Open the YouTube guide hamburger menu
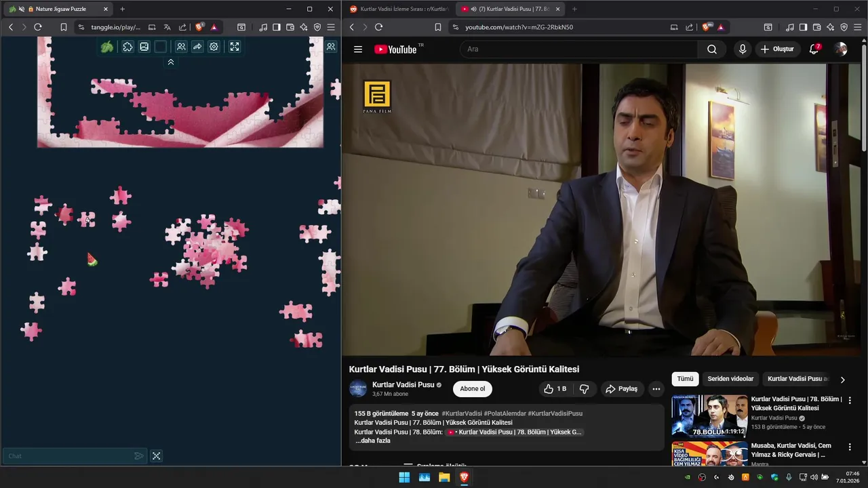This screenshot has height=488, width=868. [x=358, y=49]
